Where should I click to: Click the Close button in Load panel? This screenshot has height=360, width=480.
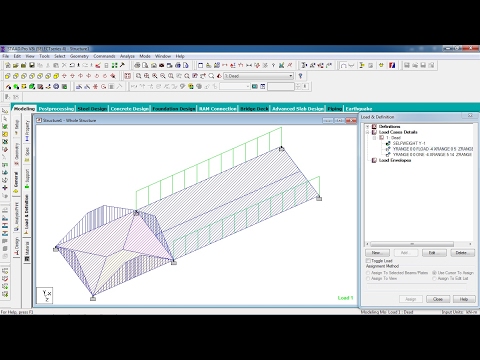[x=438, y=299]
